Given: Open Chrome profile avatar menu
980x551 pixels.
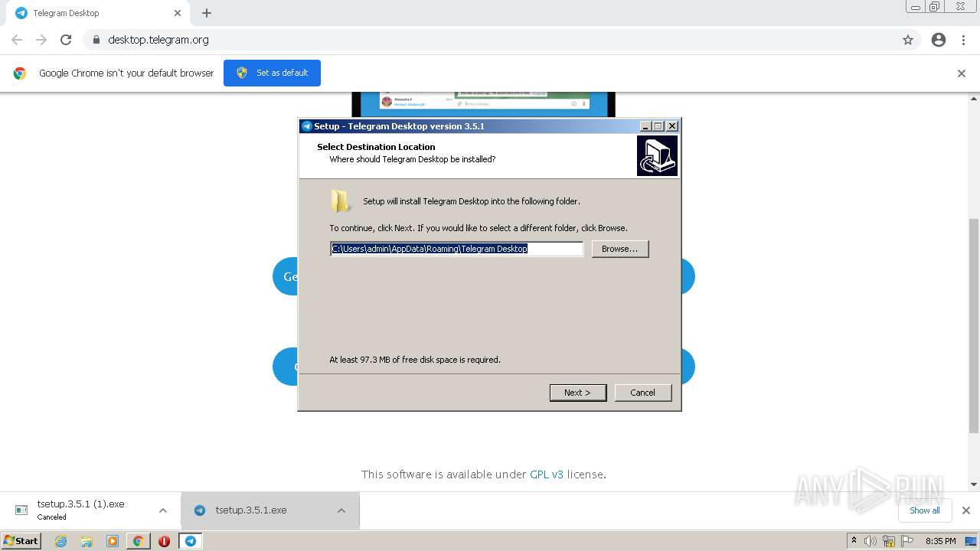Looking at the screenshot, I should pyautogui.click(x=939, y=40).
